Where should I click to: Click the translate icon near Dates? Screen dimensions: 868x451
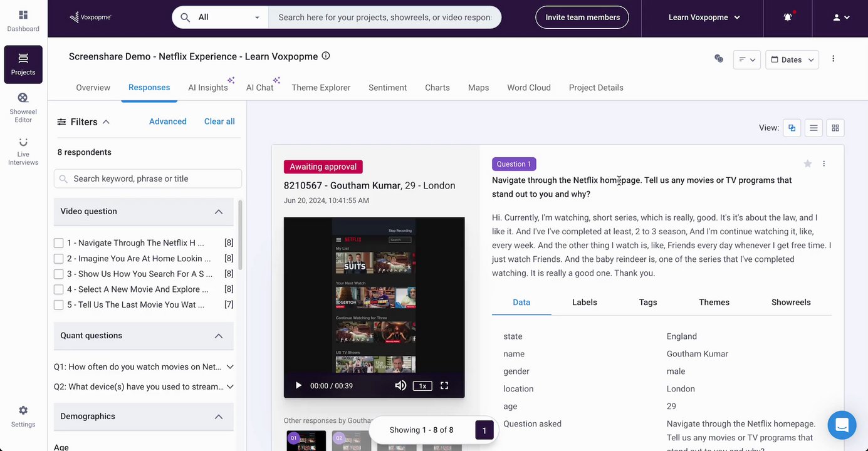[x=719, y=59]
